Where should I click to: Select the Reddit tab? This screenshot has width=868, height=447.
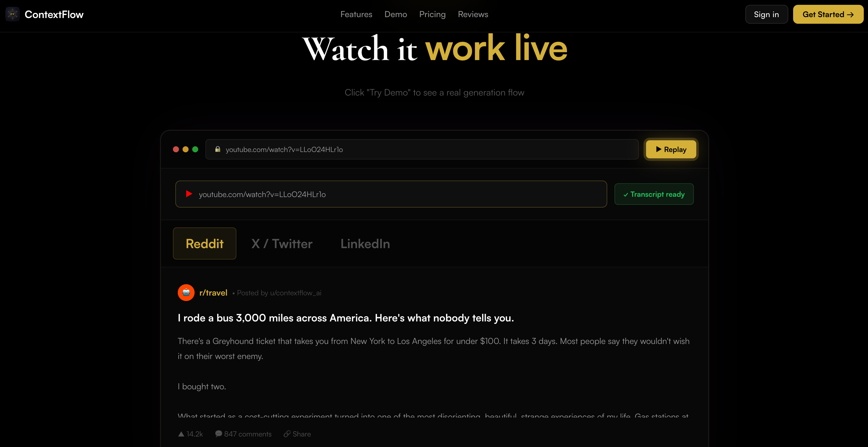pyautogui.click(x=205, y=244)
